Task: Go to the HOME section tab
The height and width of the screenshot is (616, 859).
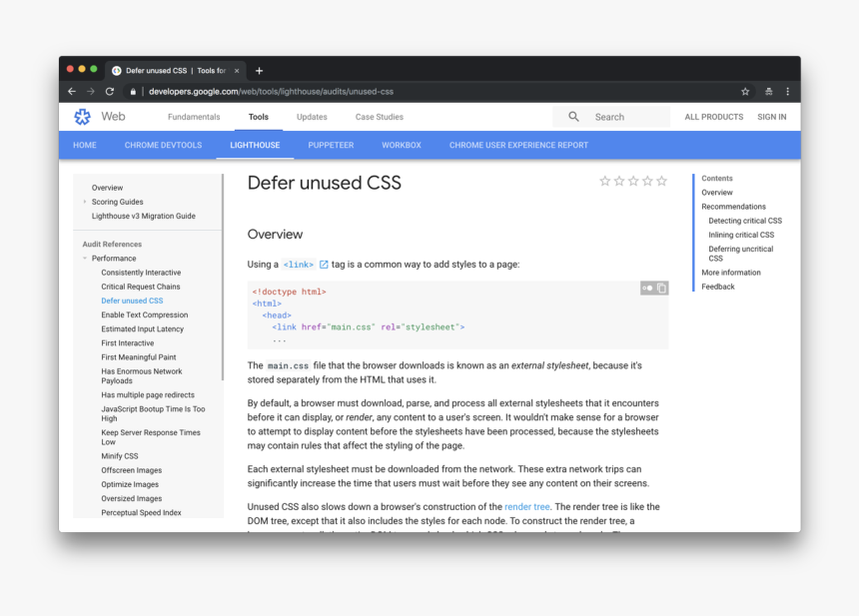Action: coord(85,145)
